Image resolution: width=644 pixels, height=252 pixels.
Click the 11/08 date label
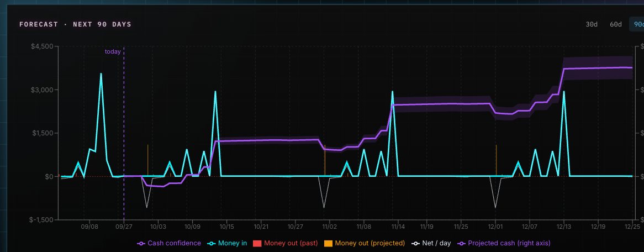(x=364, y=227)
